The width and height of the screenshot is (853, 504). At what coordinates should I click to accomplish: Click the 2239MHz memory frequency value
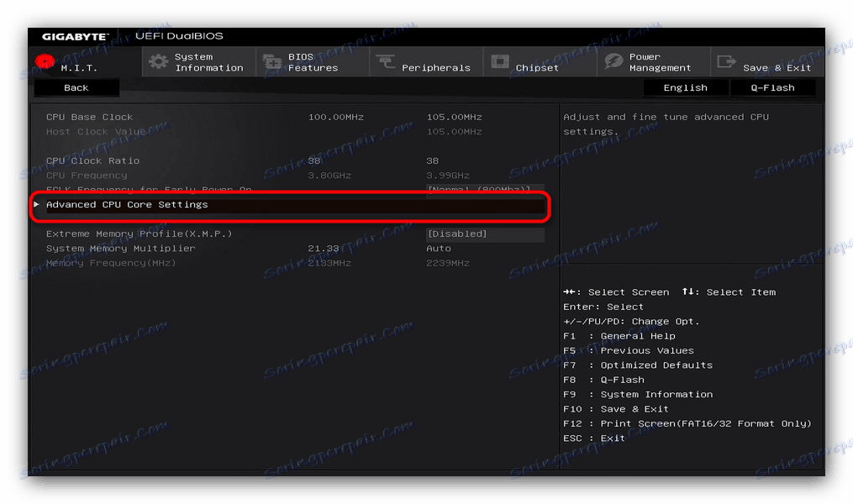tap(448, 263)
